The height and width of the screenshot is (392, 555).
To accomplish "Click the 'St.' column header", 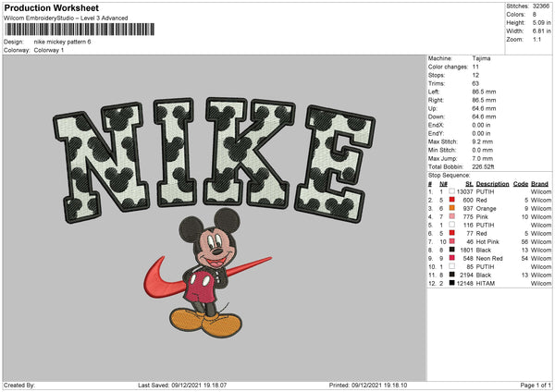I will pos(469,184).
